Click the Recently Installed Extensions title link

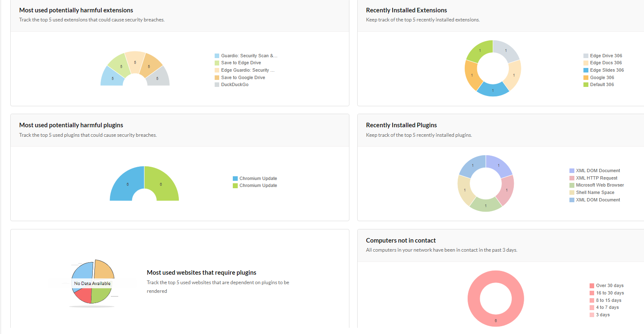click(405, 10)
